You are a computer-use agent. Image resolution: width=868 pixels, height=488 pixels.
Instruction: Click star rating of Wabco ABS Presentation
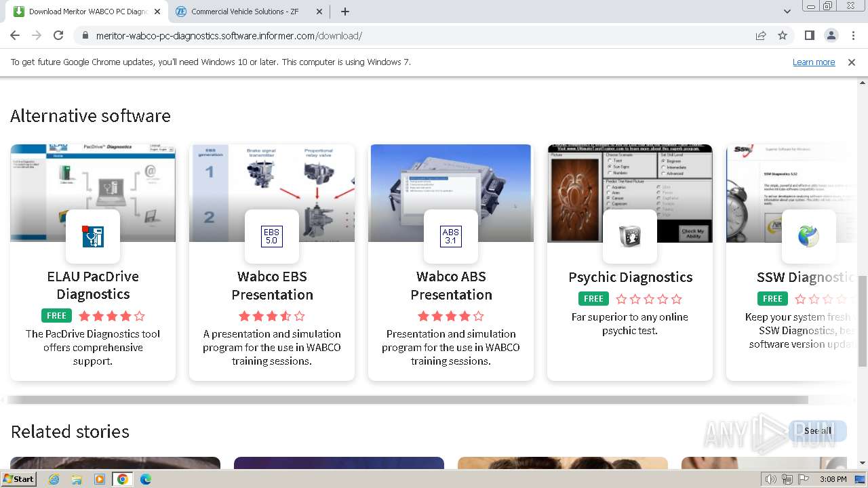[x=451, y=316]
